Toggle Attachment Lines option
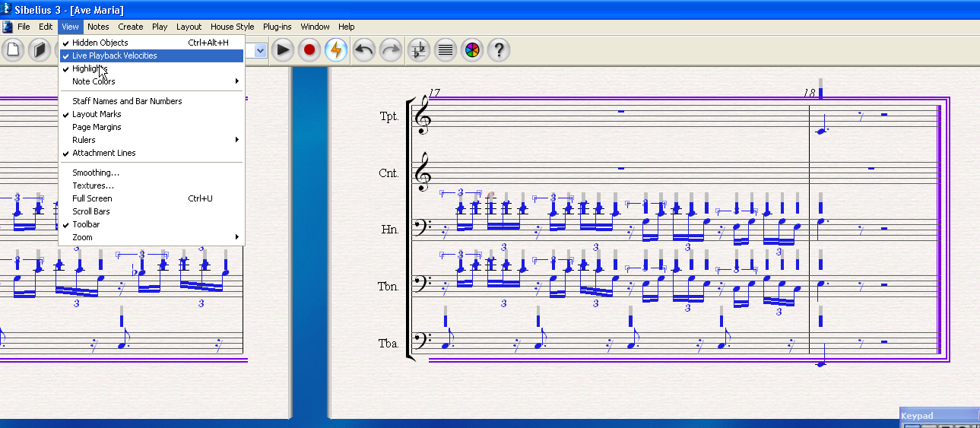980x428 pixels. 151,153
